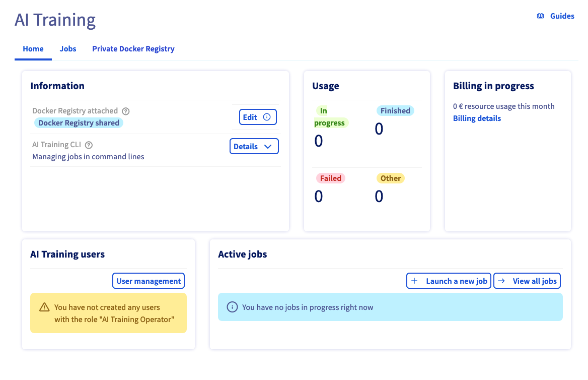Click the arrow icon on View all jobs
Screen dimensions: 588x380
tap(501, 281)
